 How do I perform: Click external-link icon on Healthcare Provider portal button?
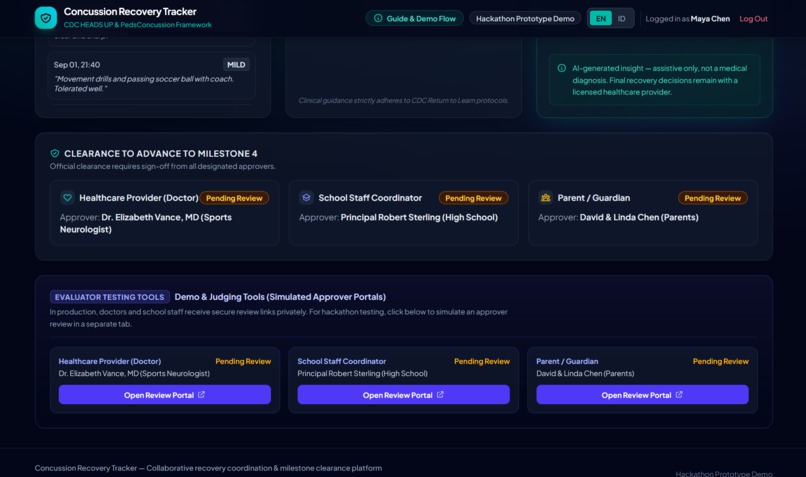(202, 395)
